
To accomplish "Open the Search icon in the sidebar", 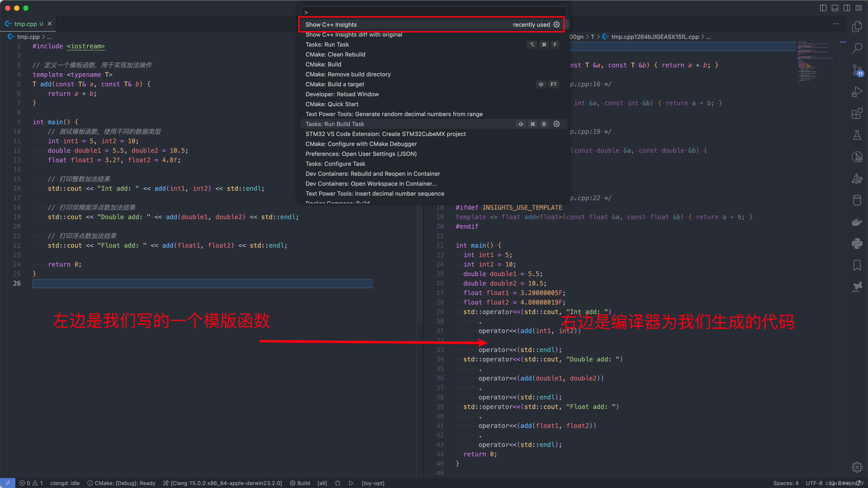I will pos(858,48).
